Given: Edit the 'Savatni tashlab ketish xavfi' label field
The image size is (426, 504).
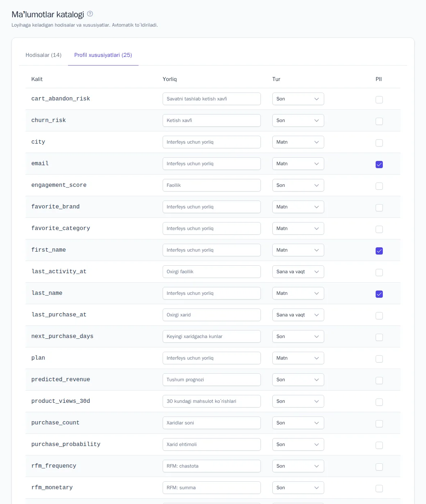Looking at the screenshot, I should pyautogui.click(x=212, y=99).
